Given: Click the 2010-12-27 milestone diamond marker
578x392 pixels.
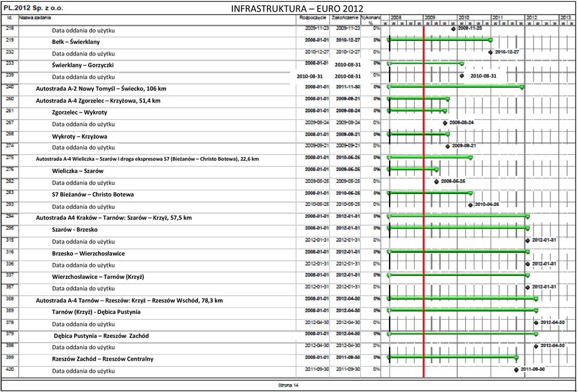Looking at the screenshot, I should (490, 52).
